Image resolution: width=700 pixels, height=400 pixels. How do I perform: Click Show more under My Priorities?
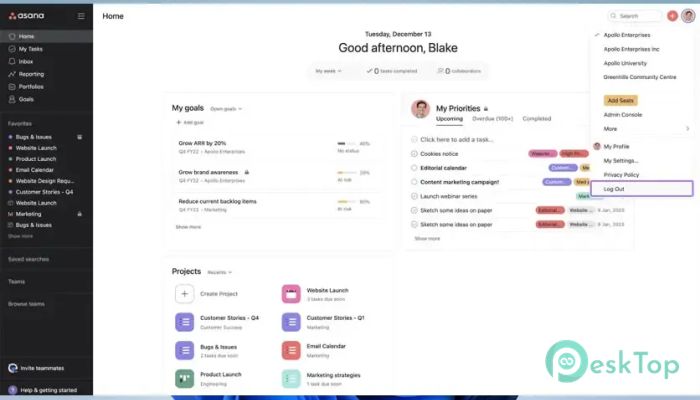427,238
